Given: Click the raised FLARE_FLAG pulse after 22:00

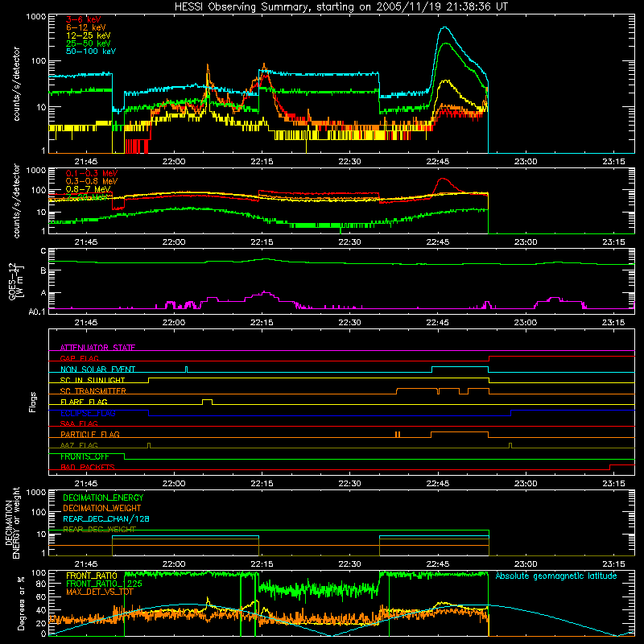Looking at the screenshot, I should pos(208,400).
